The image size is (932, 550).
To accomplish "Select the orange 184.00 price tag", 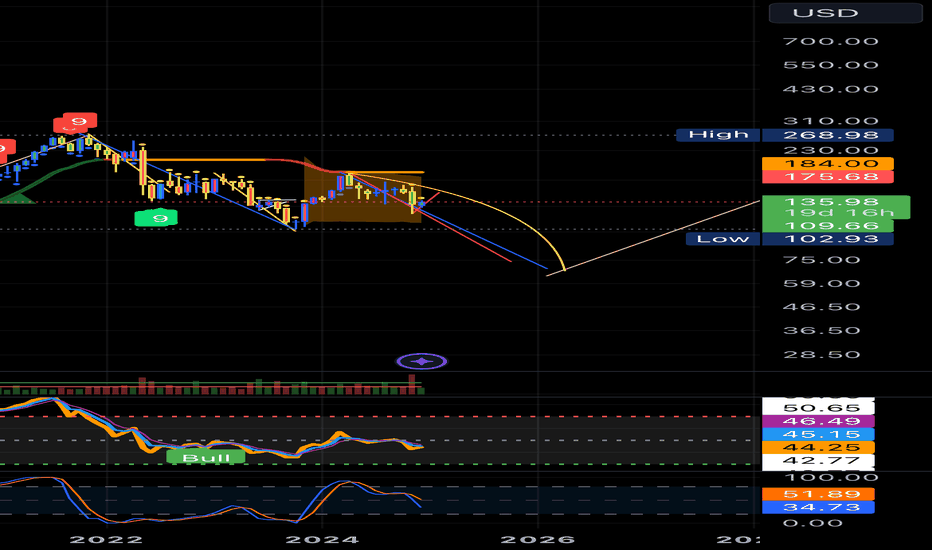I will click(x=827, y=164).
